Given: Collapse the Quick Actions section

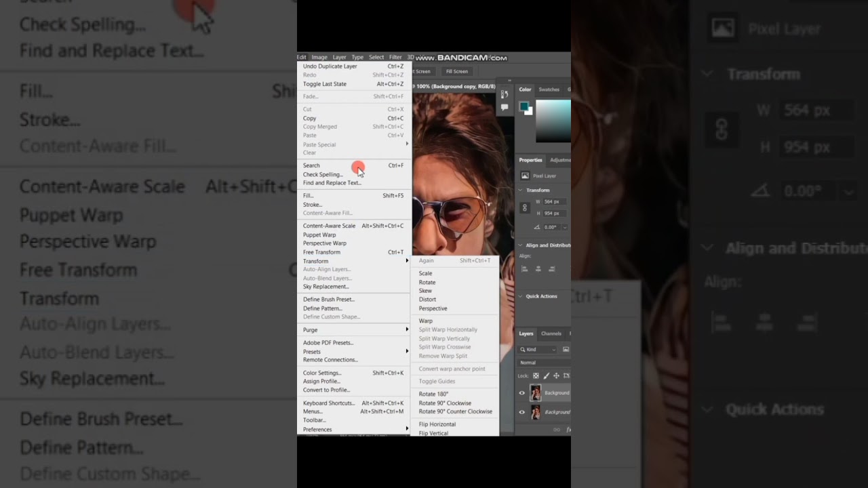Looking at the screenshot, I should (521, 296).
